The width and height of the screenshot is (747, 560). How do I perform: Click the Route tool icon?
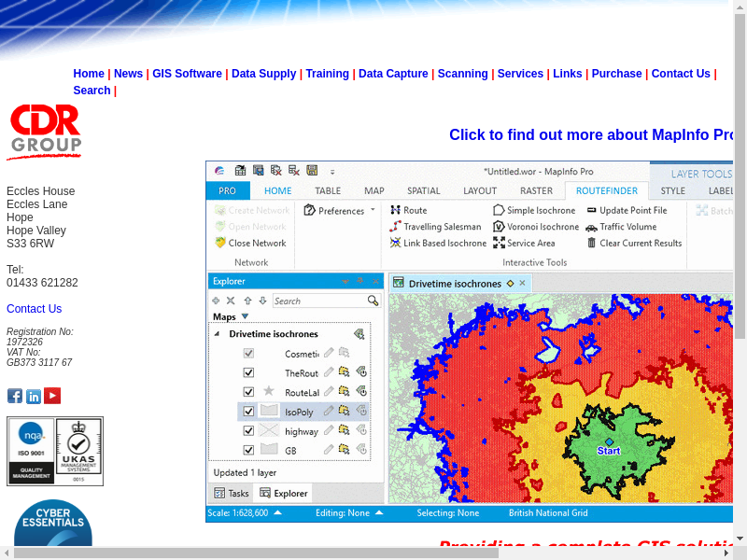(396, 211)
